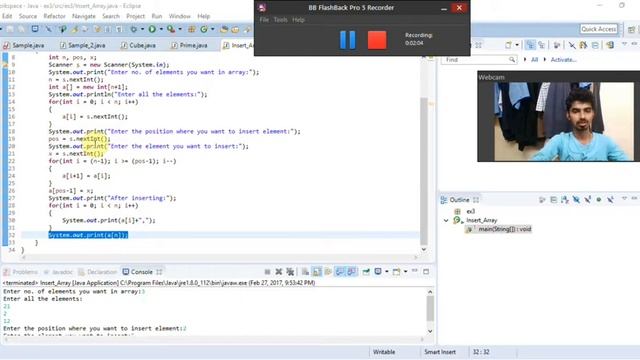This screenshot has height=360, width=640.
Task: Click the All filter link
Action: tap(534, 60)
